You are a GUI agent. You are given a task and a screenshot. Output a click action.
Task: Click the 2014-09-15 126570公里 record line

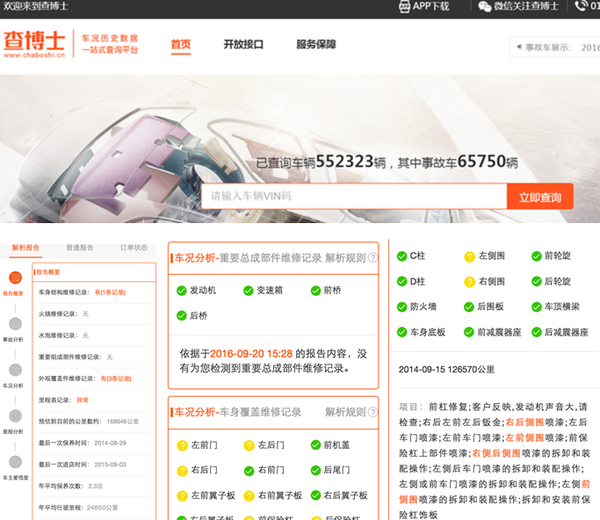[x=447, y=370]
